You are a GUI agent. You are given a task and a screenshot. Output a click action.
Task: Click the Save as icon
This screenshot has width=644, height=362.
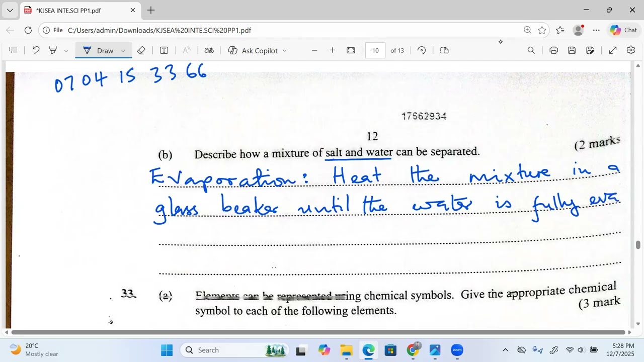click(591, 50)
